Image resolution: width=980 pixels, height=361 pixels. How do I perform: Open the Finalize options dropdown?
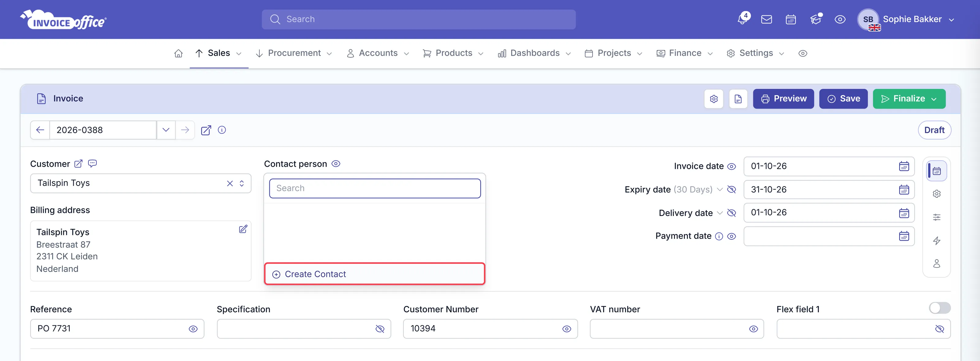tap(934, 99)
